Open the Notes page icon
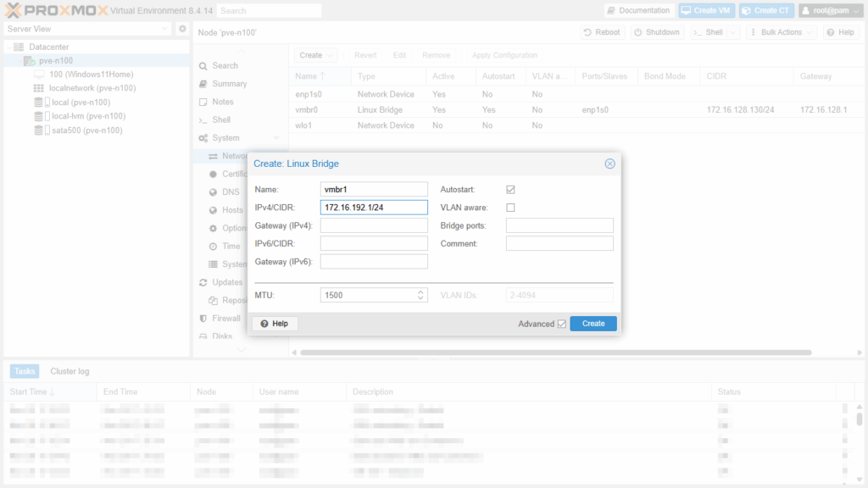The height and width of the screenshot is (488, 868). coord(203,102)
